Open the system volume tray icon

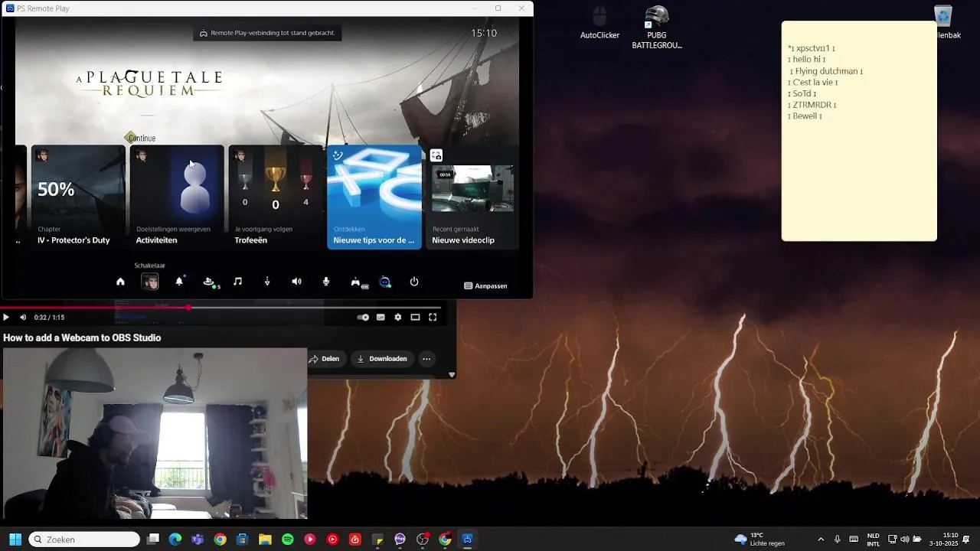(x=904, y=540)
